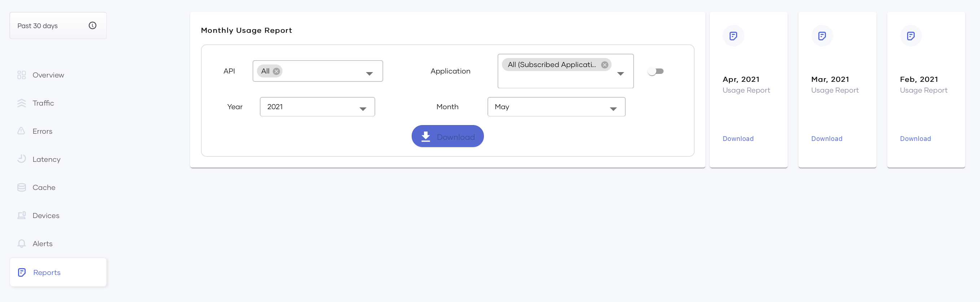Click the Mar, 2021 report document icon

tap(822, 36)
